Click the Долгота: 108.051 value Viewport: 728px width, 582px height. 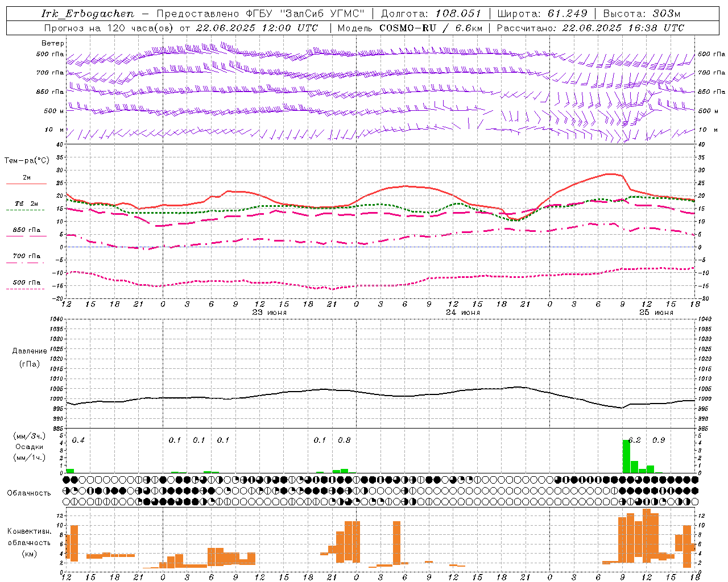click(x=431, y=14)
